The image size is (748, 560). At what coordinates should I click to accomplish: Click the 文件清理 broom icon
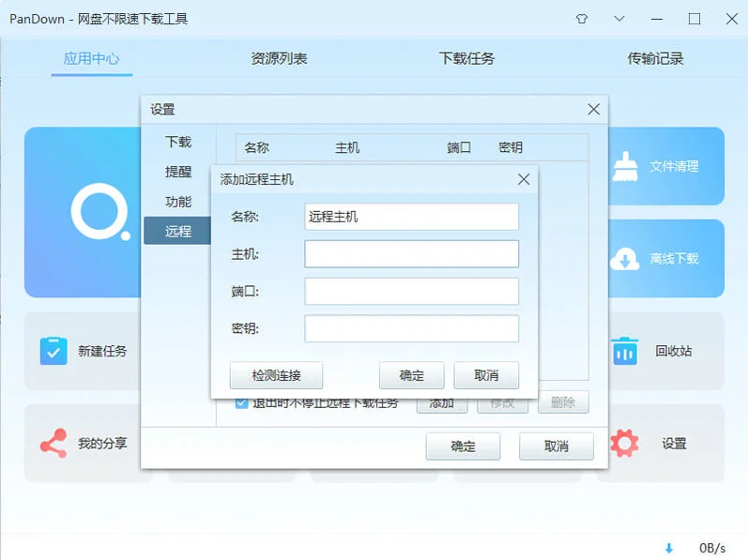[625, 166]
